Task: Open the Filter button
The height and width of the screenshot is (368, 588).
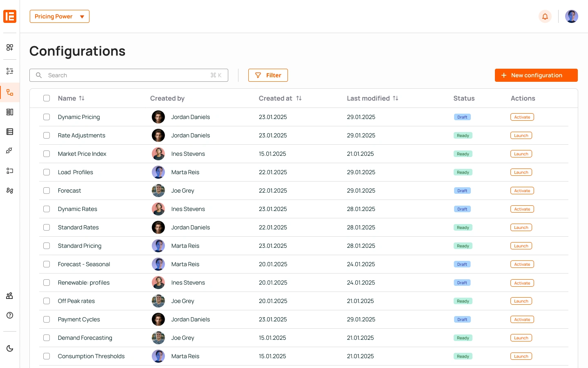Action: pyautogui.click(x=268, y=75)
